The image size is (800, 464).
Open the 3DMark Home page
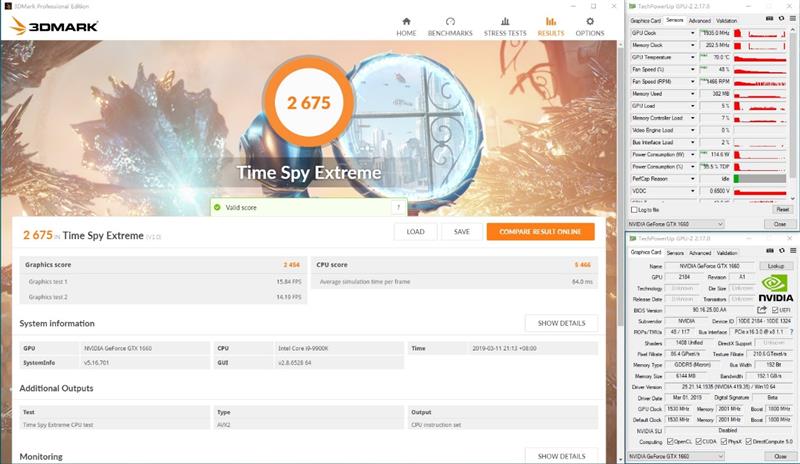click(406, 25)
